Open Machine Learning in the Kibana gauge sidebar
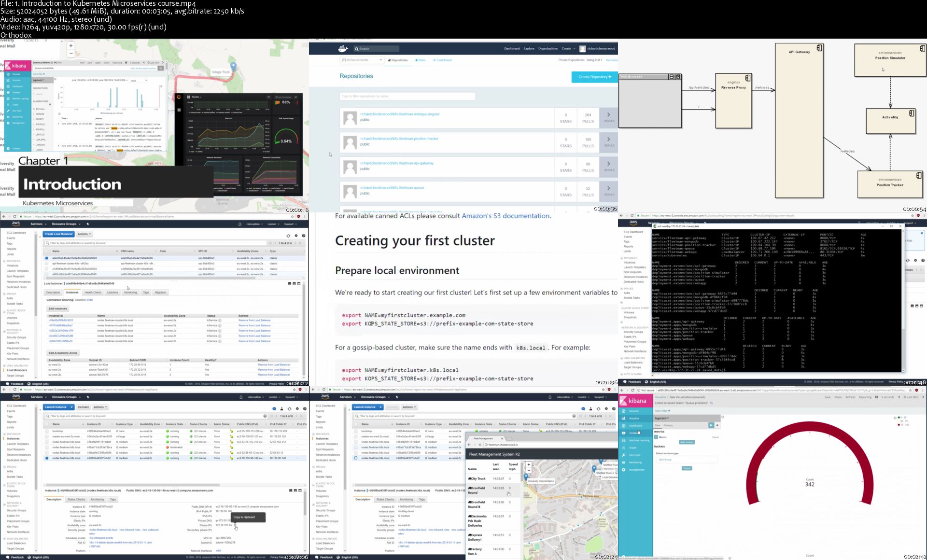Image resolution: width=927 pixels, height=560 pixels. click(x=638, y=440)
